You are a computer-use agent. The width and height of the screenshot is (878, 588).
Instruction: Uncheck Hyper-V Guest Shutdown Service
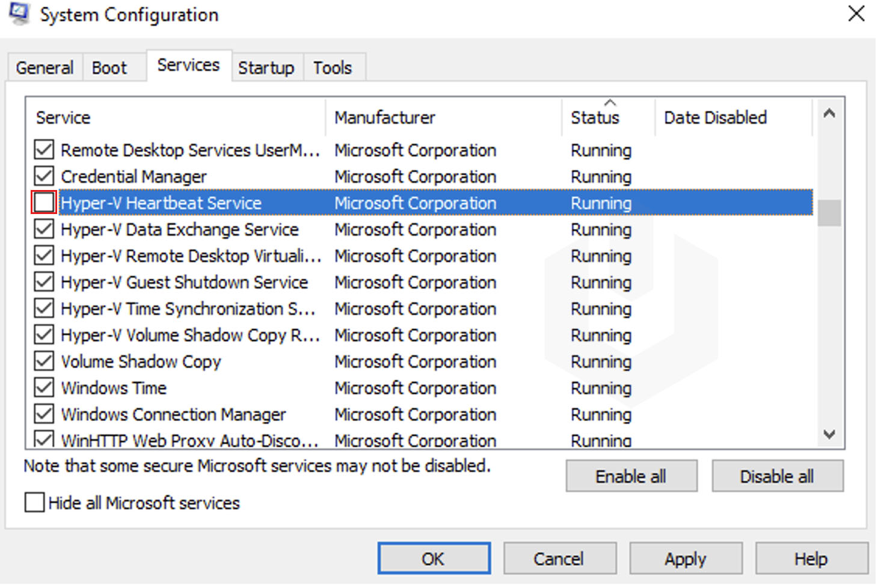click(43, 282)
